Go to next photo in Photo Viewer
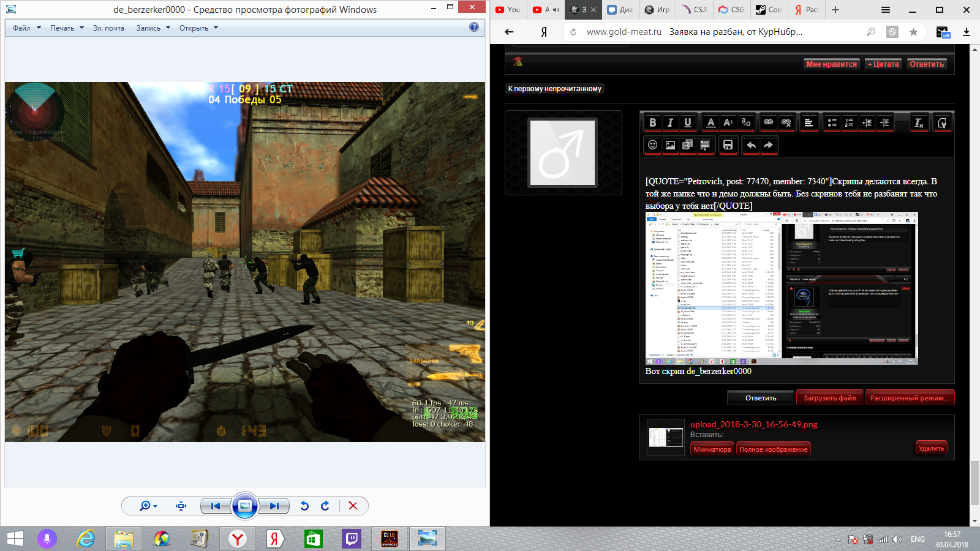Viewport: 980px width, 551px height. pyautogui.click(x=274, y=506)
